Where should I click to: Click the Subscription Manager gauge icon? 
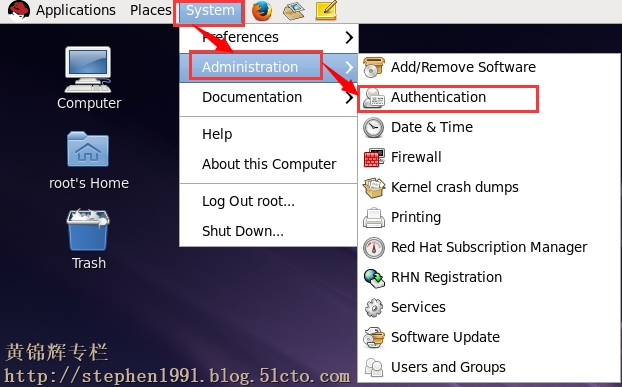[374, 248]
